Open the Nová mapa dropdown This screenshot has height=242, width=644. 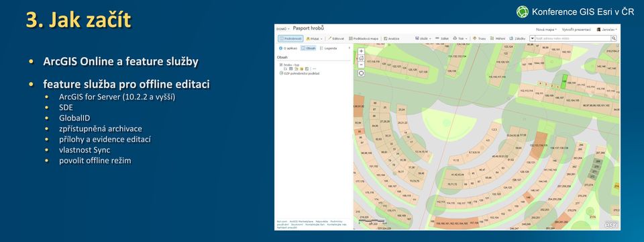(547, 30)
